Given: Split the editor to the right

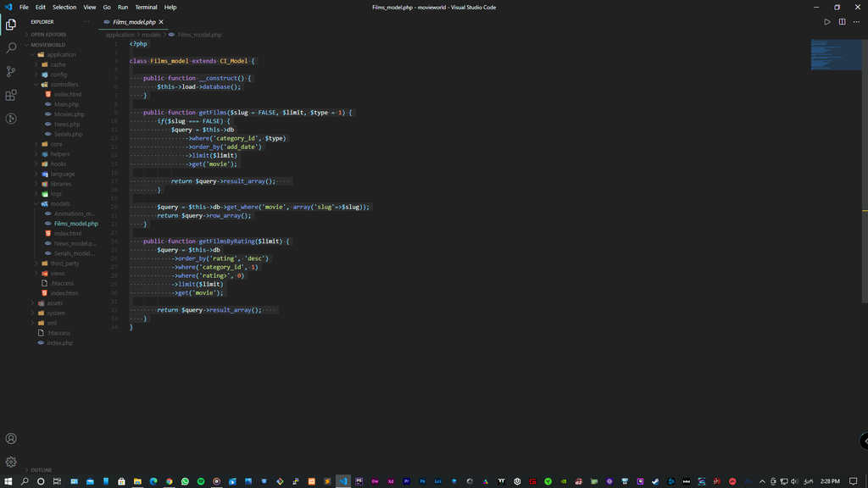Looking at the screenshot, I should (842, 22).
